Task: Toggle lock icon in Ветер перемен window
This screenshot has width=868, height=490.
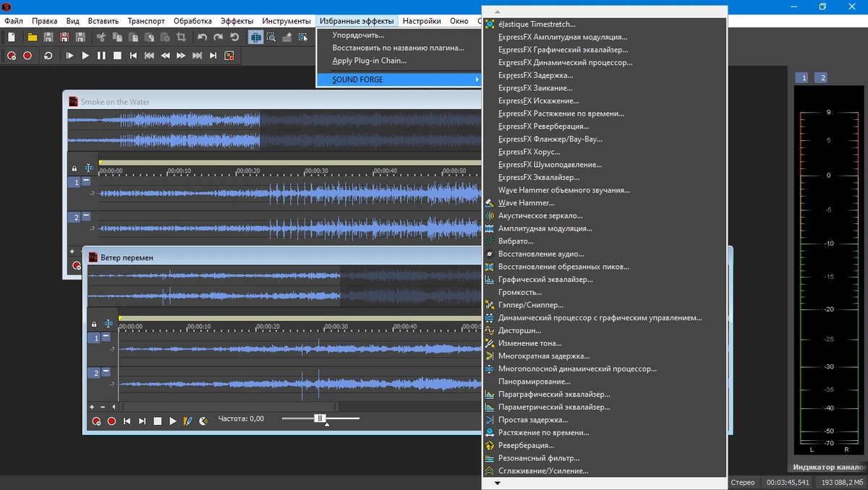Action: [x=93, y=324]
